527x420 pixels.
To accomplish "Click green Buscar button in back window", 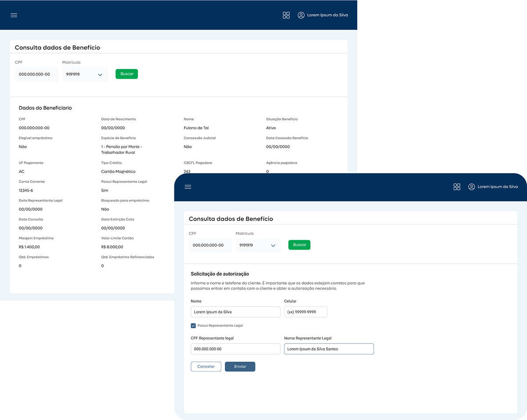I will (x=127, y=74).
